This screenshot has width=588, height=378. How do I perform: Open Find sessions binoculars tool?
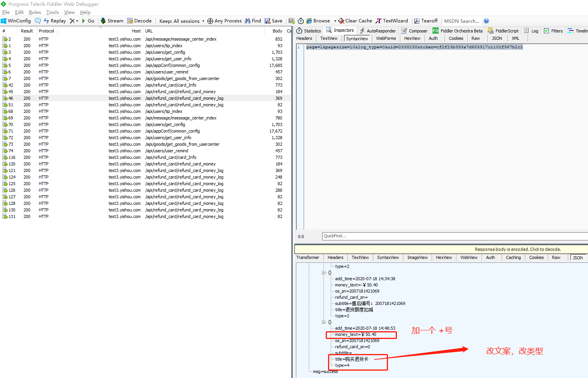(253, 21)
